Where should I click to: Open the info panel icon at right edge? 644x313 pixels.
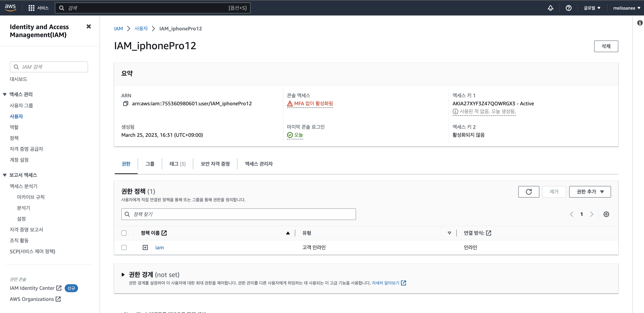[x=639, y=23]
